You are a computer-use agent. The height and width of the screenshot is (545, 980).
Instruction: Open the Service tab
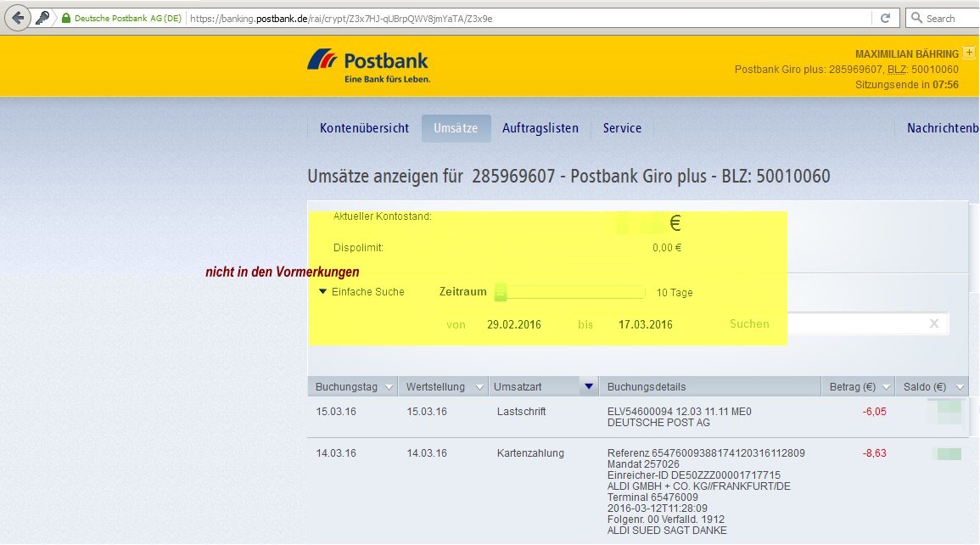[622, 128]
